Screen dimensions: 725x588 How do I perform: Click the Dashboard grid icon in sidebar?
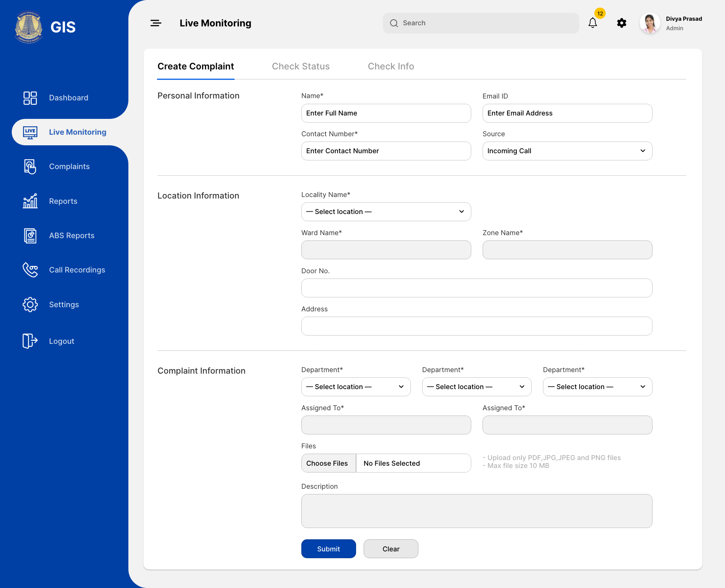(x=30, y=98)
